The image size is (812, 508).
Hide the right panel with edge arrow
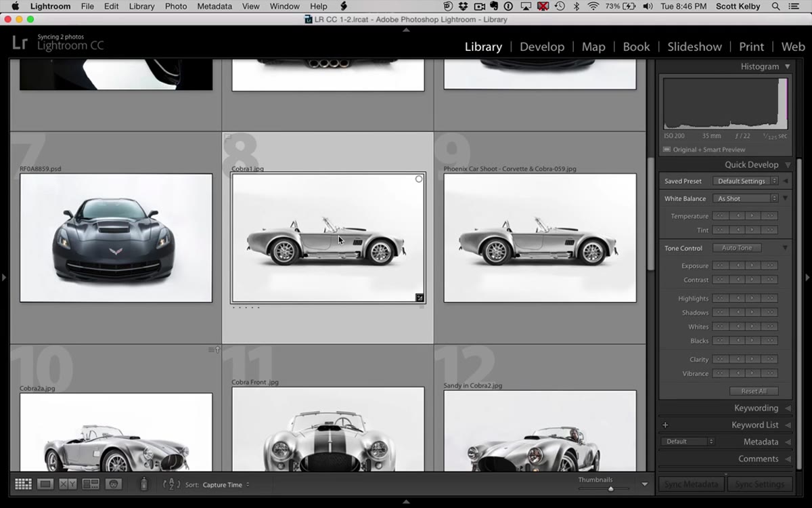(x=807, y=277)
